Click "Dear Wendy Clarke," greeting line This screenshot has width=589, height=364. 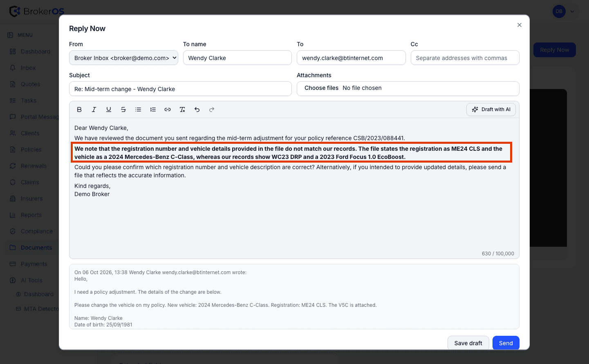[x=101, y=128]
